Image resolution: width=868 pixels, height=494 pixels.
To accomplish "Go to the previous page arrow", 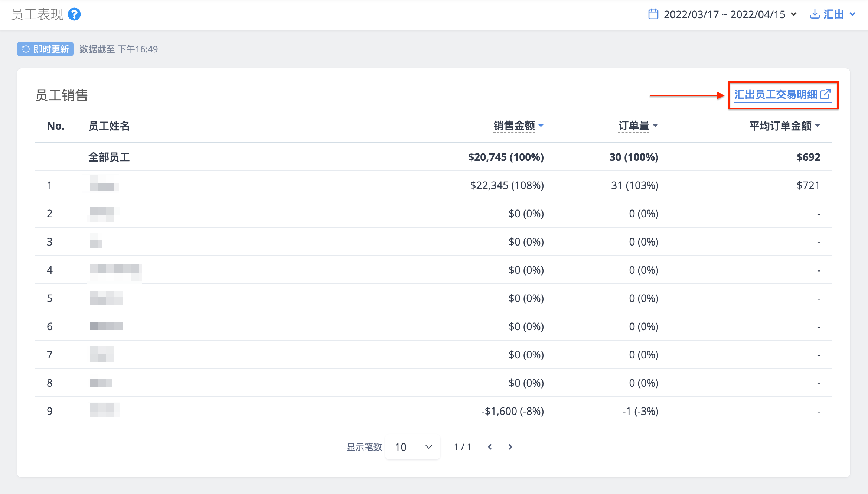I will [x=490, y=447].
